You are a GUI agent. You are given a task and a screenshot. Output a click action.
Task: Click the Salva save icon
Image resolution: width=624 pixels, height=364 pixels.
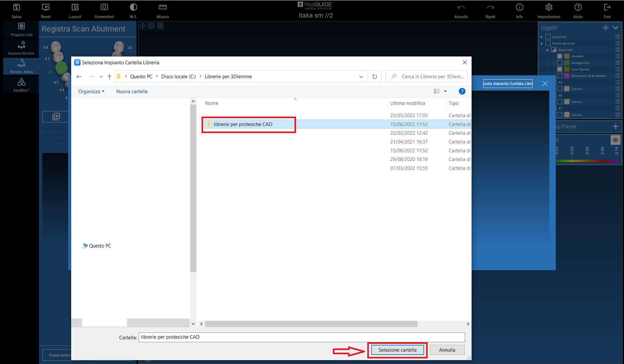point(16,7)
